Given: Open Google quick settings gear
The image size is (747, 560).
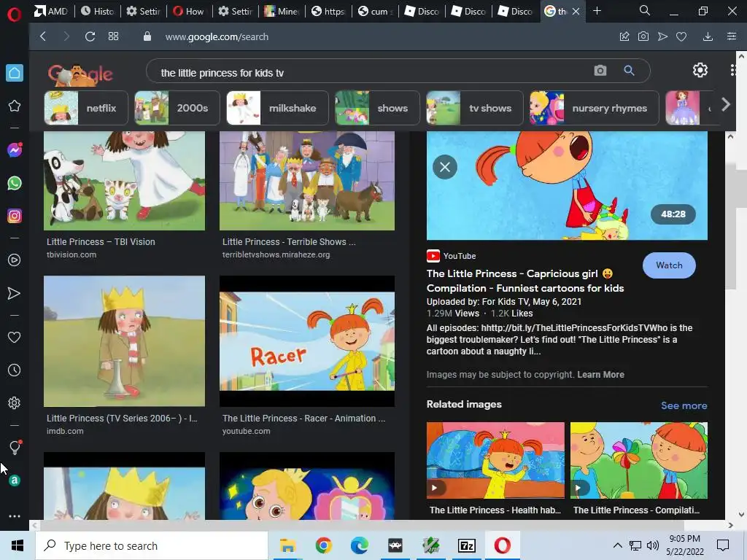Looking at the screenshot, I should (x=700, y=71).
